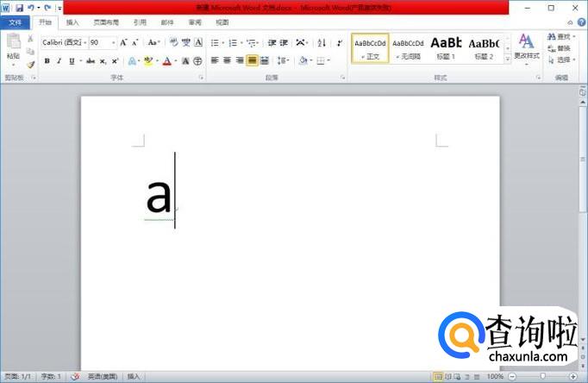The height and width of the screenshot is (383, 588).
Task: Click the vertical scrollbar down arrow
Action: tap(583, 340)
